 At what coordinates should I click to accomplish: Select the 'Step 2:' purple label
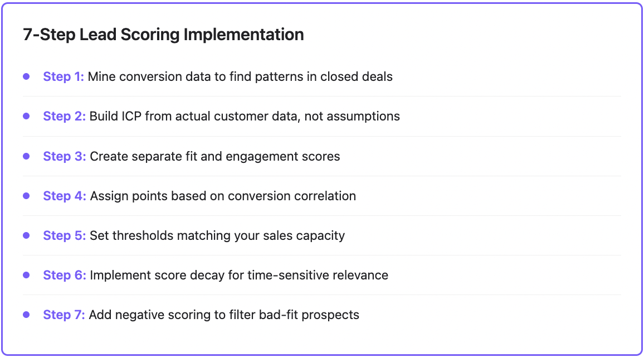(x=65, y=116)
